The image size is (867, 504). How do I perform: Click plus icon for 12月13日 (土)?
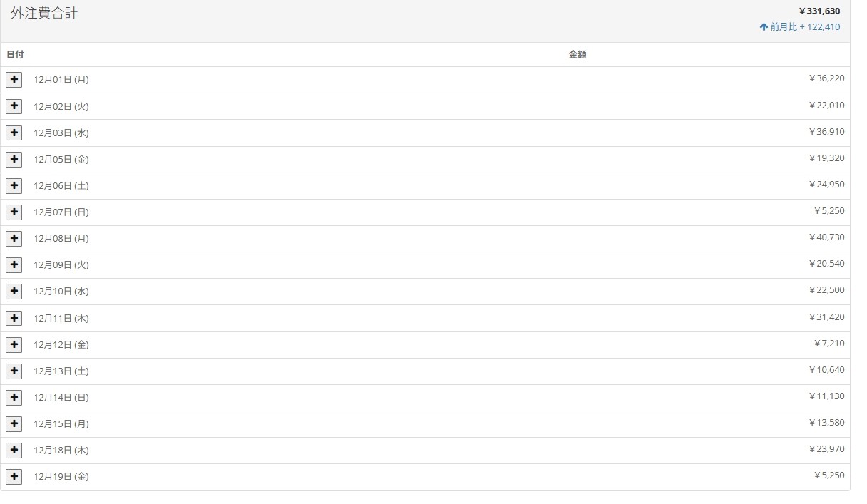click(14, 371)
